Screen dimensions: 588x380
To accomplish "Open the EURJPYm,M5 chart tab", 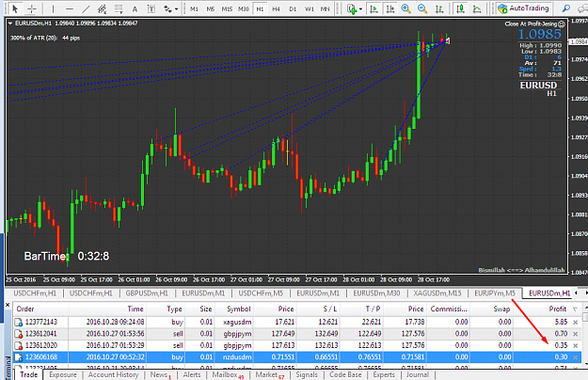I will click(x=495, y=293).
